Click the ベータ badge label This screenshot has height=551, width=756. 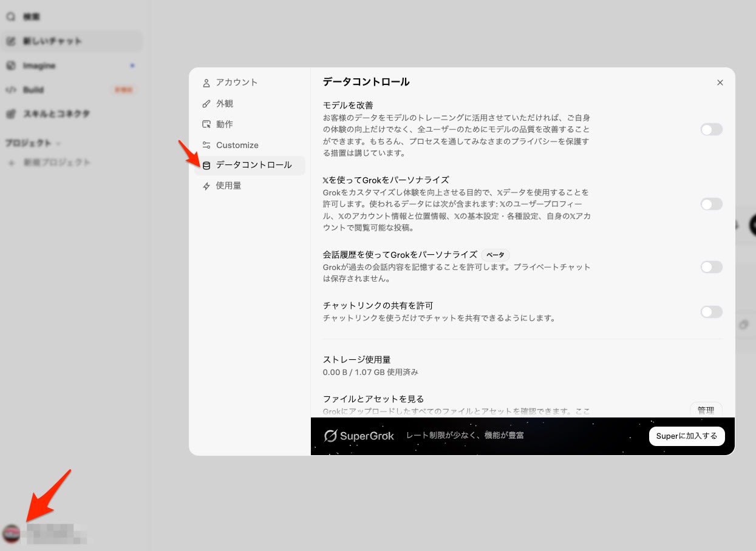click(495, 255)
